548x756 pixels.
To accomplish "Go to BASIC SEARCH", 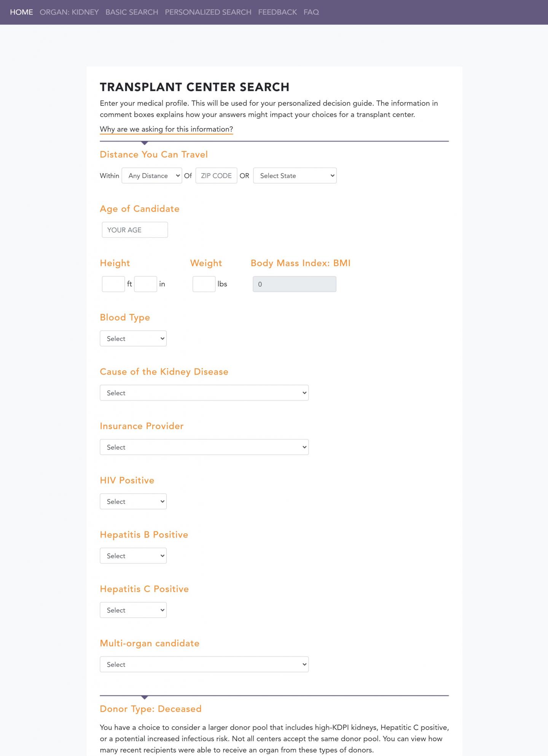I will [x=131, y=12].
